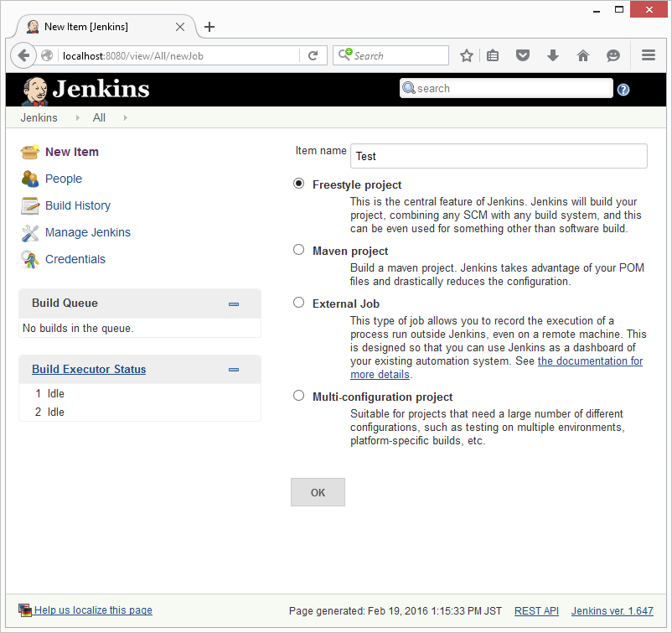
Task: Open New Item in sidebar
Action: (x=72, y=152)
